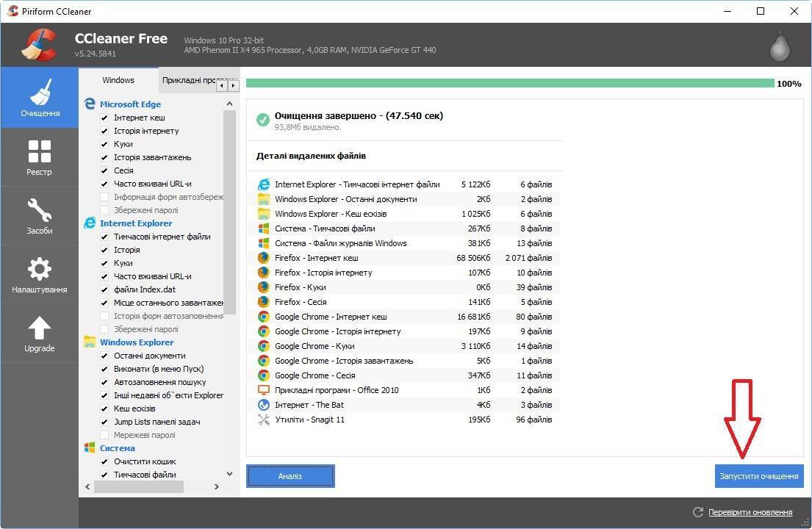Select the Очищення broom icon

pos(39,93)
